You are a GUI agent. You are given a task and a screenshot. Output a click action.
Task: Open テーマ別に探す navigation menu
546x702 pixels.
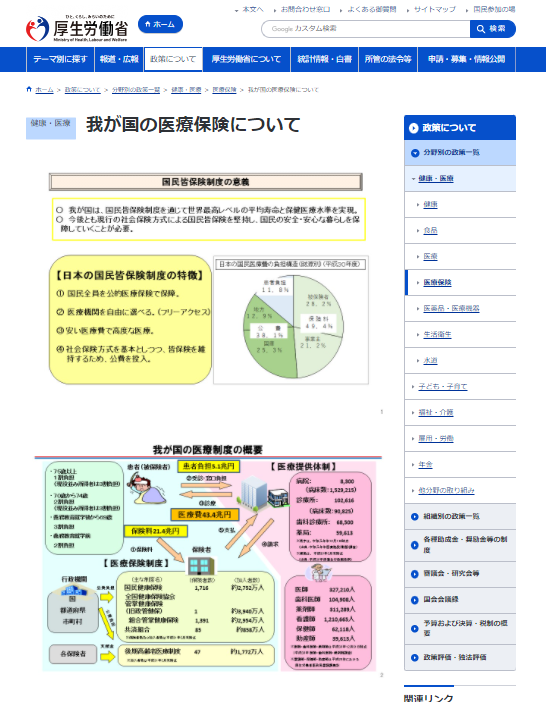click(x=60, y=59)
